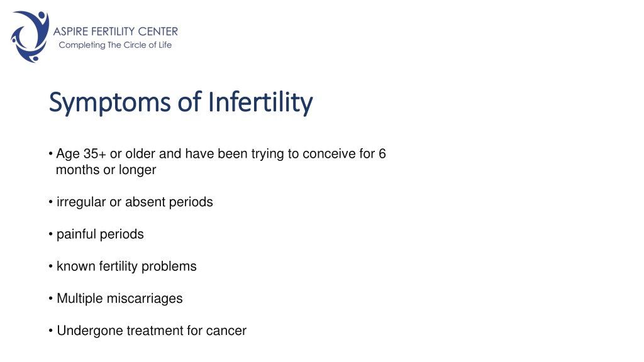Click the 'painful periods' bullet item

tap(100, 234)
